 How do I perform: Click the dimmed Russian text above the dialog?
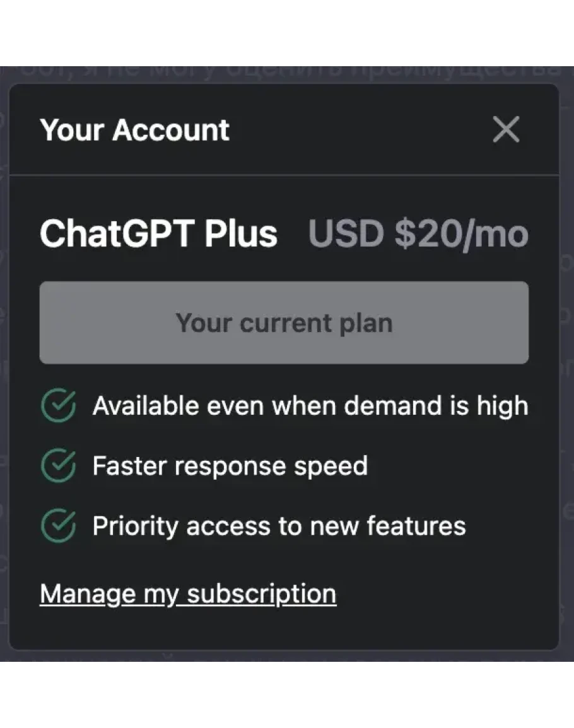(x=284, y=74)
